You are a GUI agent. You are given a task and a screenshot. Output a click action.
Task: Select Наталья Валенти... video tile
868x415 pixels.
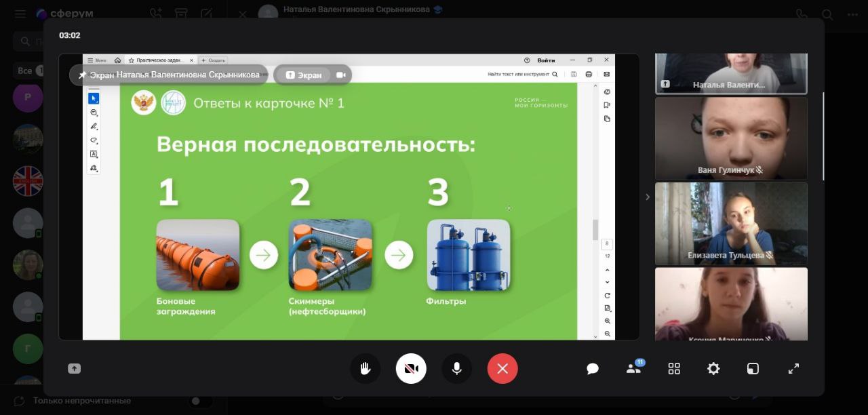[731, 73]
